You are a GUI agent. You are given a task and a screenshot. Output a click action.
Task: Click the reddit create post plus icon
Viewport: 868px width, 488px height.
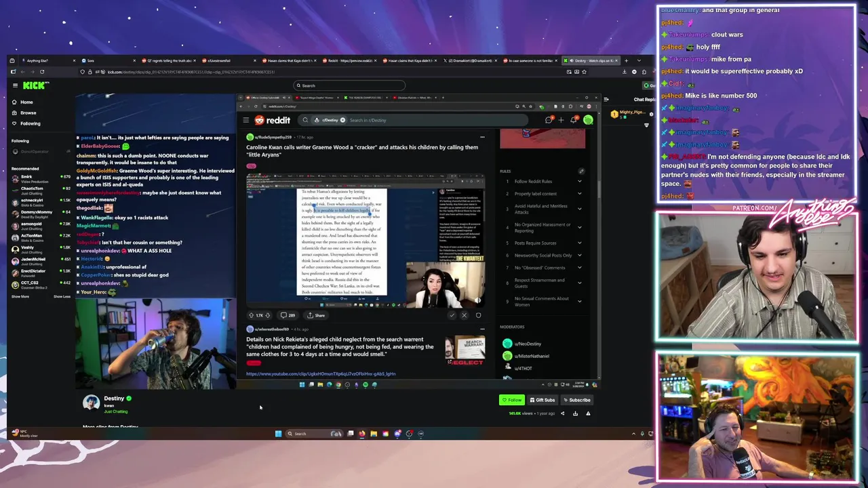(561, 120)
